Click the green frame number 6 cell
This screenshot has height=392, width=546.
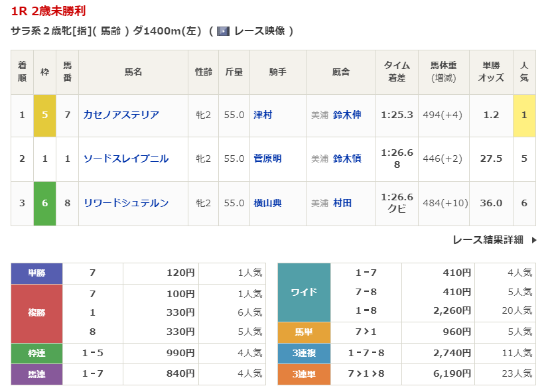44,203
